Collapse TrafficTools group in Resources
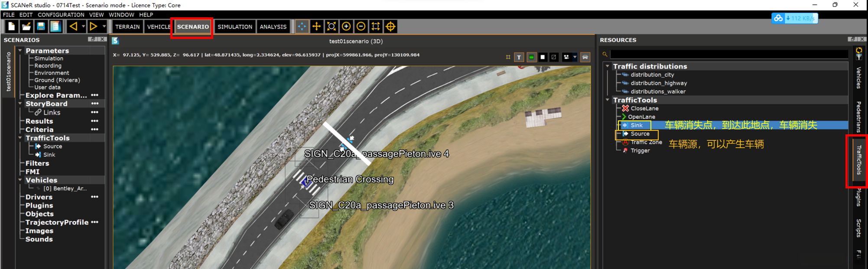 pyautogui.click(x=608, y=100)
